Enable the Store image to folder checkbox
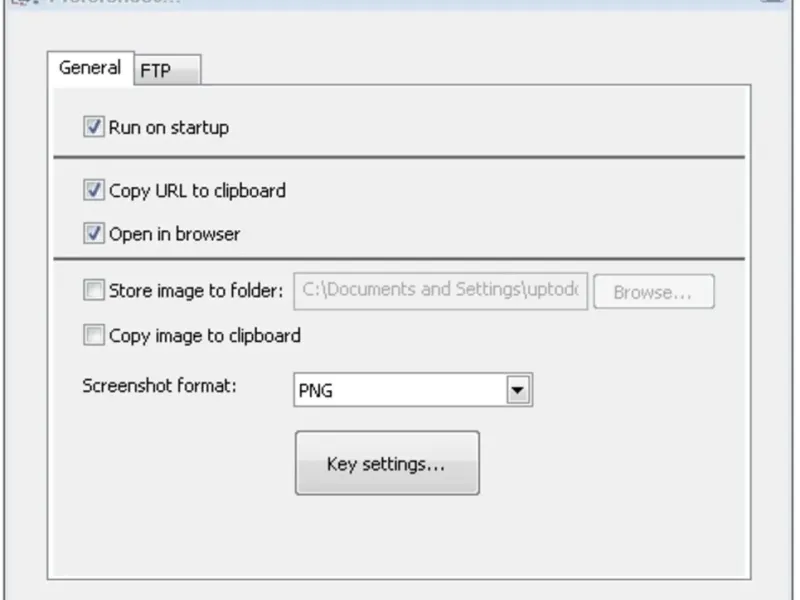 94,291
